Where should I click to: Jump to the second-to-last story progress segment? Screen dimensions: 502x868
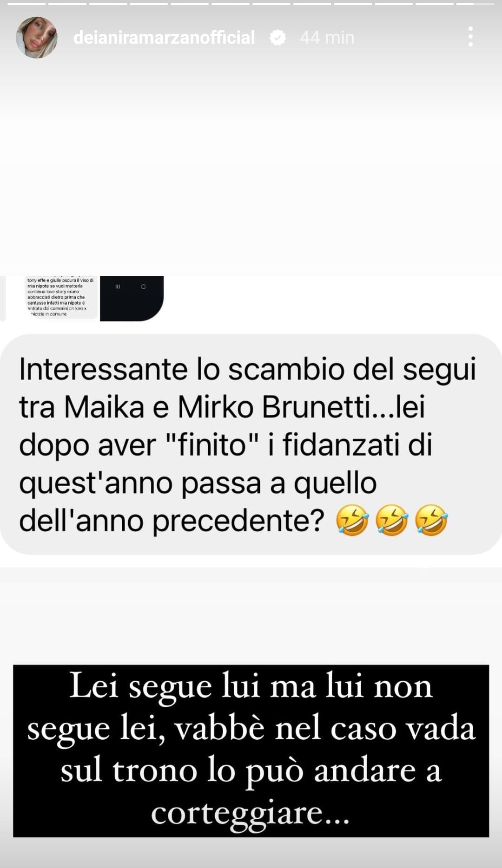[434, 4]
